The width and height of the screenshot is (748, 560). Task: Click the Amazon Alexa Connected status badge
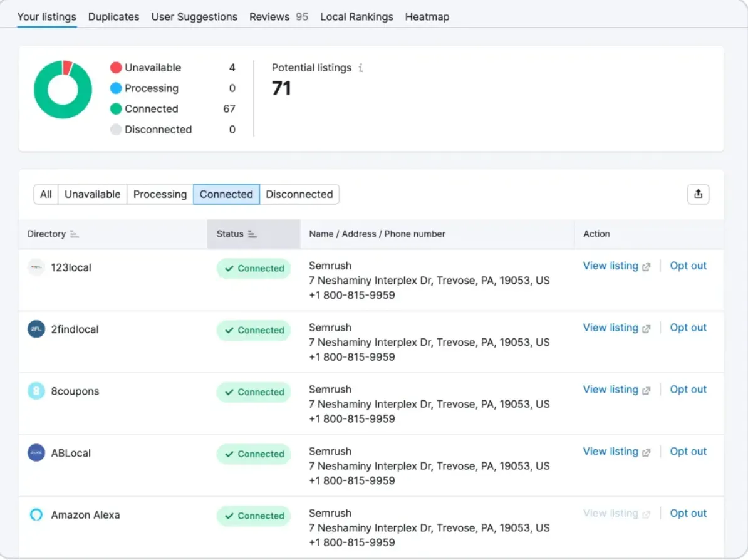coord(254,516)
